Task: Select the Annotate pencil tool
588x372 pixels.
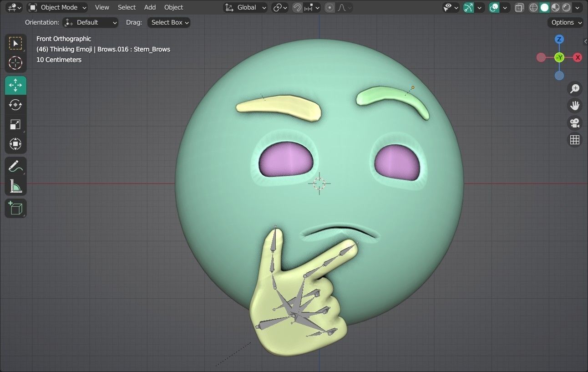Action: 15,166
